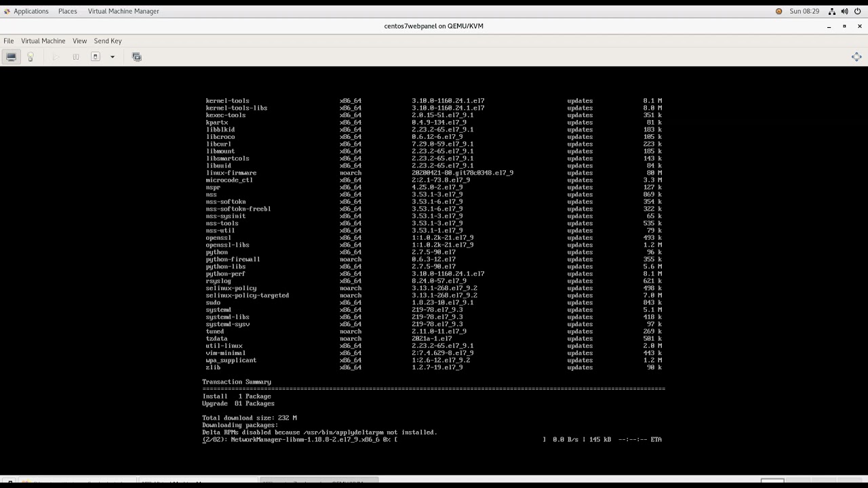Click 'Total download size: 232 M' text

coord(250,418)
